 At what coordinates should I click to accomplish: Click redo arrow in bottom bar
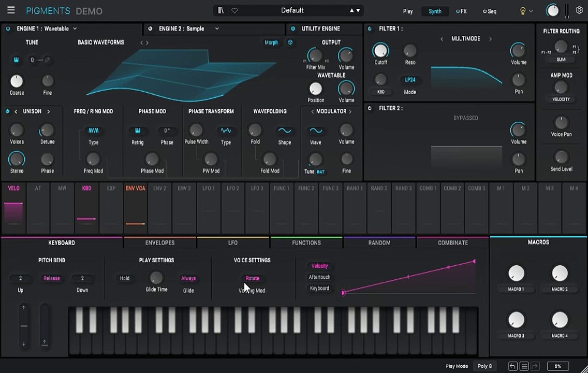[535, 366]
